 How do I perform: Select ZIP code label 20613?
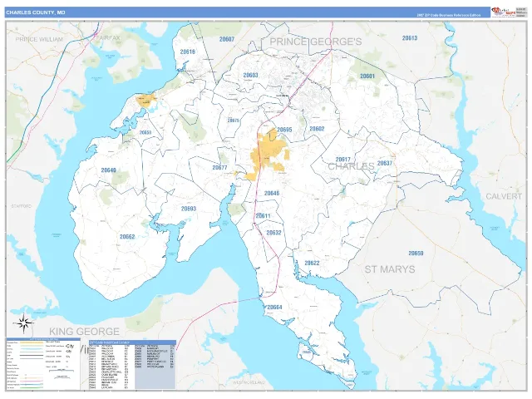pyautogui.click(x=410, y=38)
